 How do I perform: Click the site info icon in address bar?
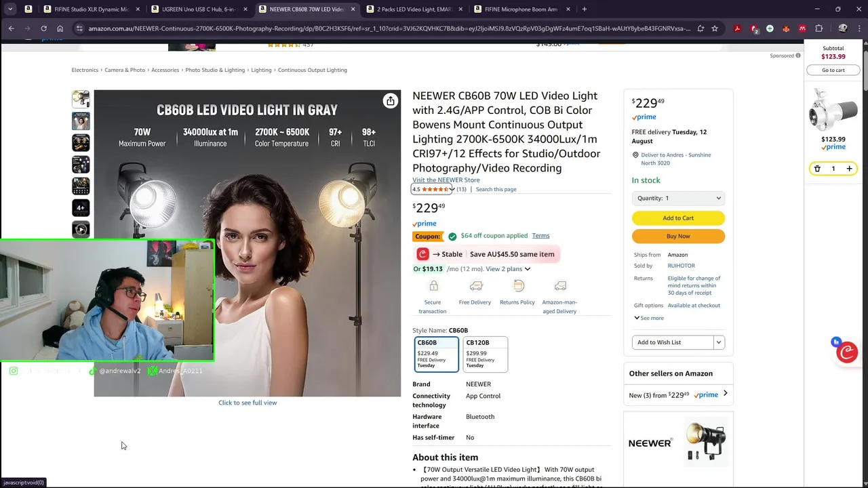pyautogui.click(x=79, y=28)
